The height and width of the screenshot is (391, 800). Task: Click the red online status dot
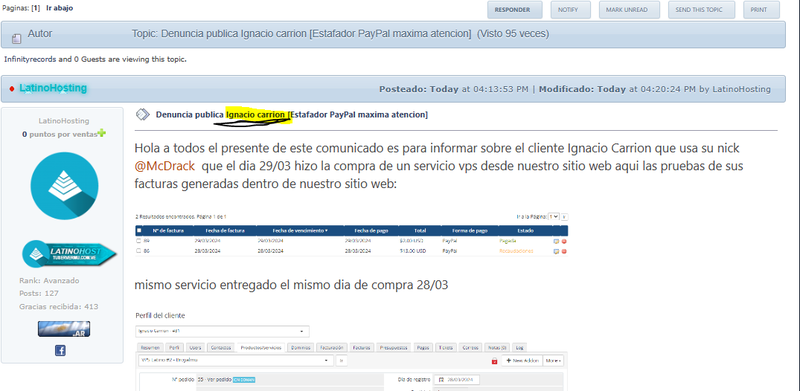pos(12,89)
